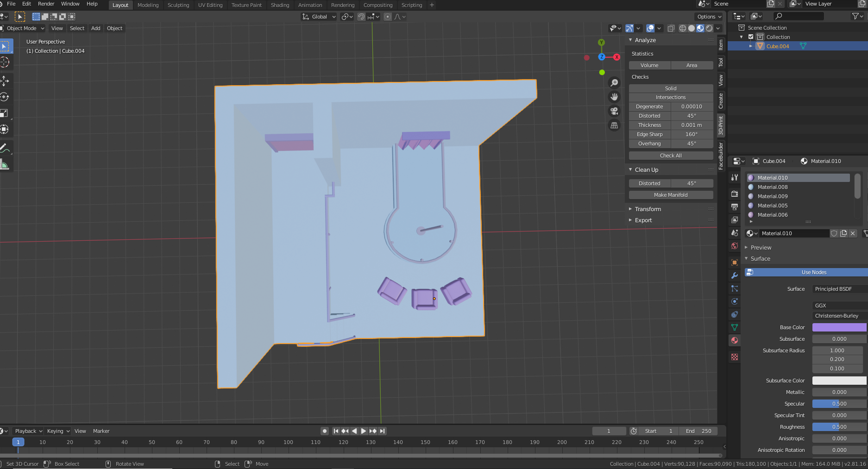Toggle wireframe viewport shading
The height and width of the screenshot is (469, 868).
tap(682, 28)
